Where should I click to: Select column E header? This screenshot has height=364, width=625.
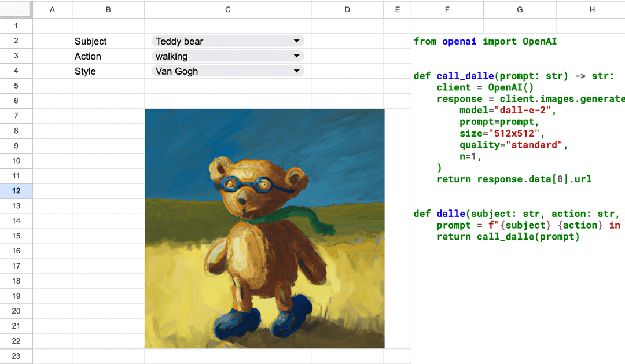(x=398, y=10)
